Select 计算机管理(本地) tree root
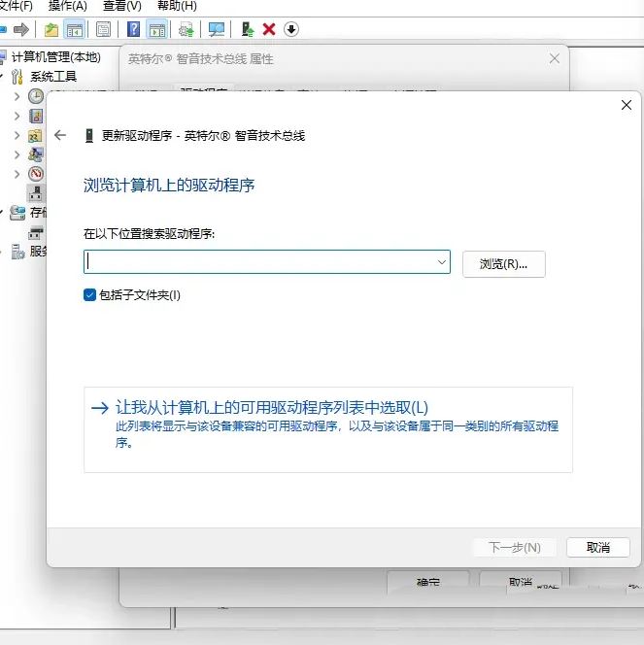This screenshot has height=645, width=644. (x=56, y=57)
